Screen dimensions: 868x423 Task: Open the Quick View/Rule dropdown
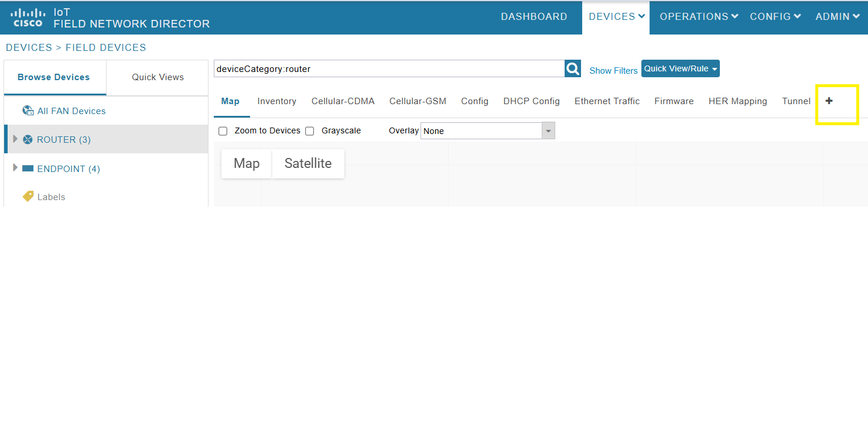tap(681, 68)
